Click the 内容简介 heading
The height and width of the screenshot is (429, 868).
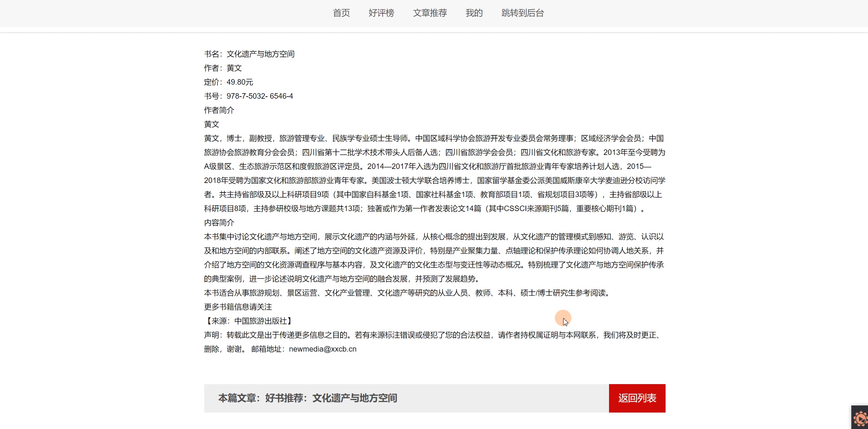(x=219, y=223)
